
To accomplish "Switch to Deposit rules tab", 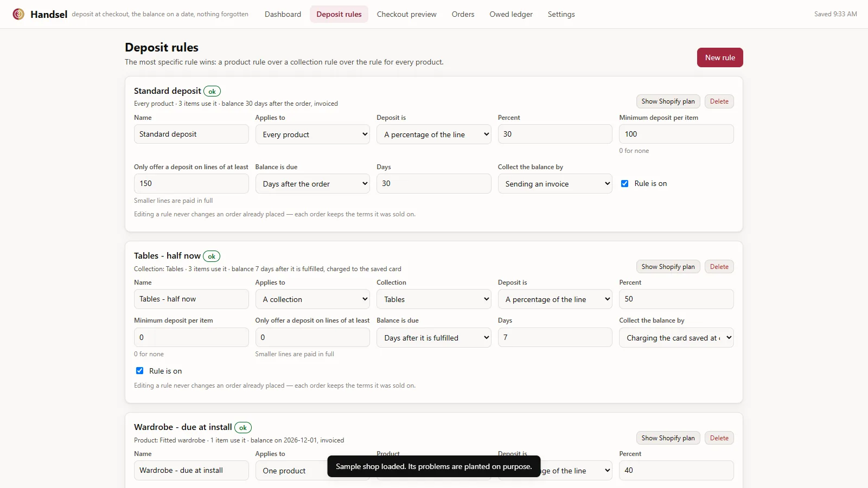I will tap(339, 14).
